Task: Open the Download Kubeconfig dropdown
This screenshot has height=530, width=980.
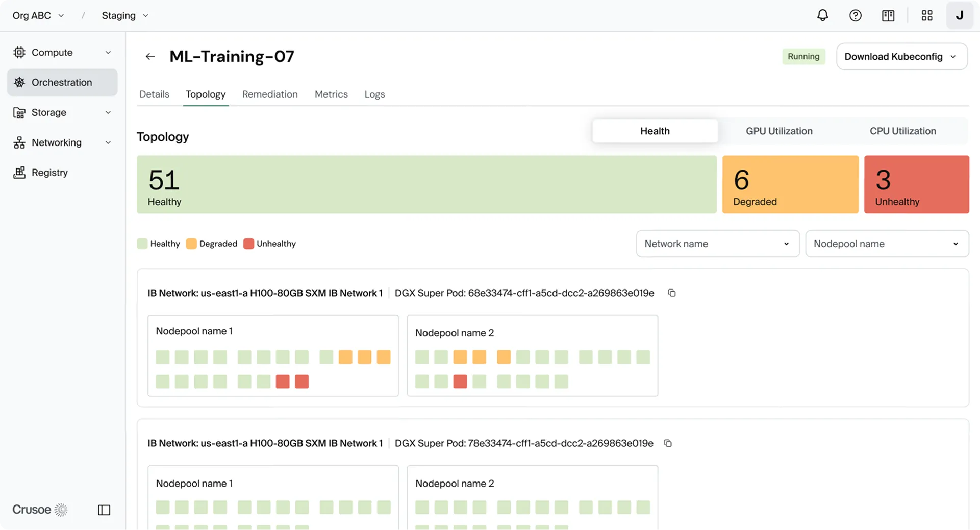Action: [901, 56]
